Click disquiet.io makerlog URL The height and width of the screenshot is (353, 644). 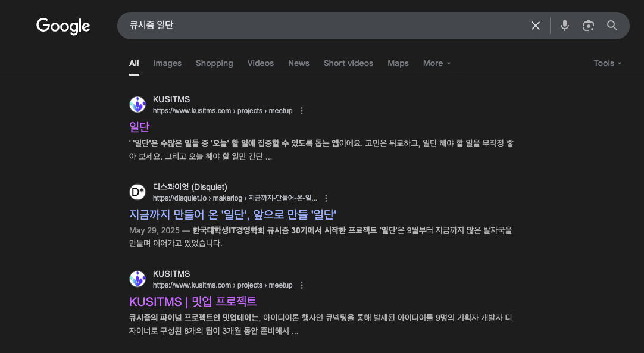pyautogui.click(x=235, y=198)
